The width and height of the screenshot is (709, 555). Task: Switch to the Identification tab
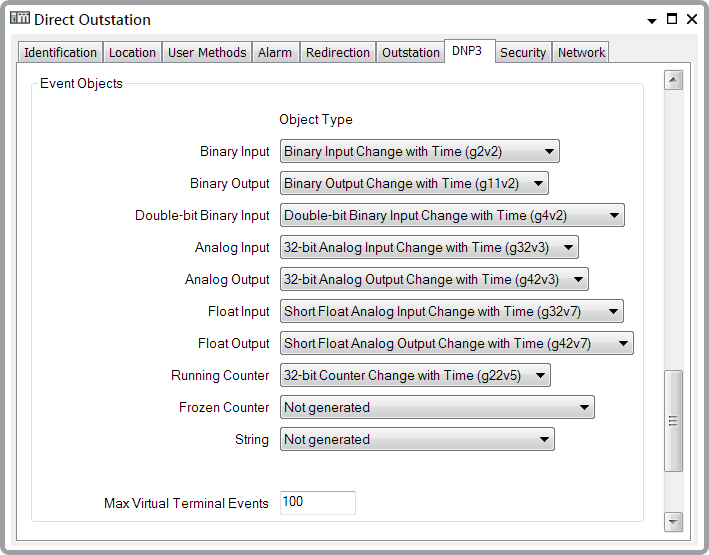click(60, 53)
